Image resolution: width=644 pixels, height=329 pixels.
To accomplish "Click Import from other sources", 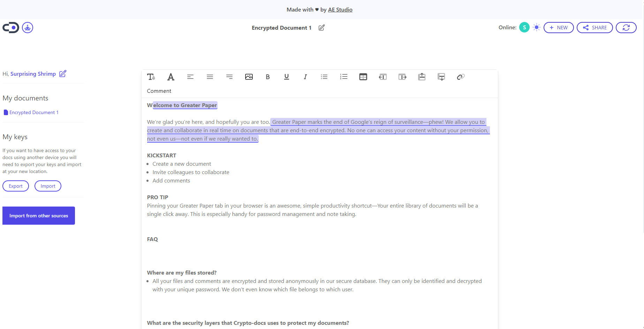I will click(39, 216).
